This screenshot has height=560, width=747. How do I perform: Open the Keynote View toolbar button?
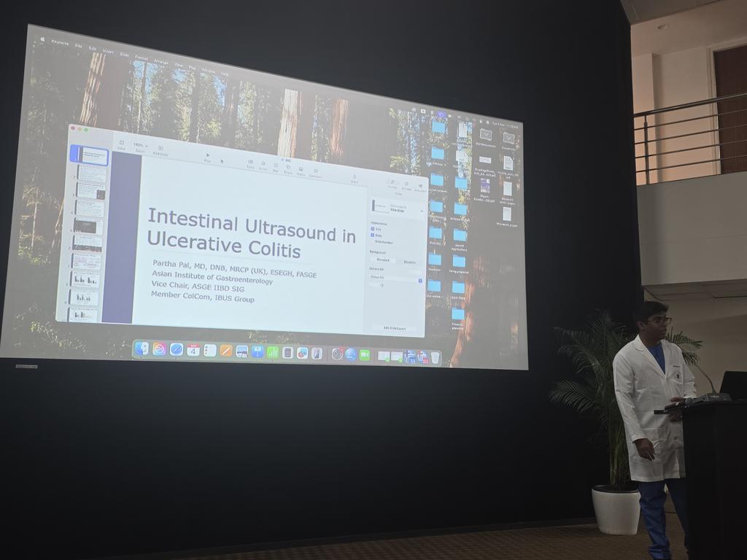click(122, 145)
